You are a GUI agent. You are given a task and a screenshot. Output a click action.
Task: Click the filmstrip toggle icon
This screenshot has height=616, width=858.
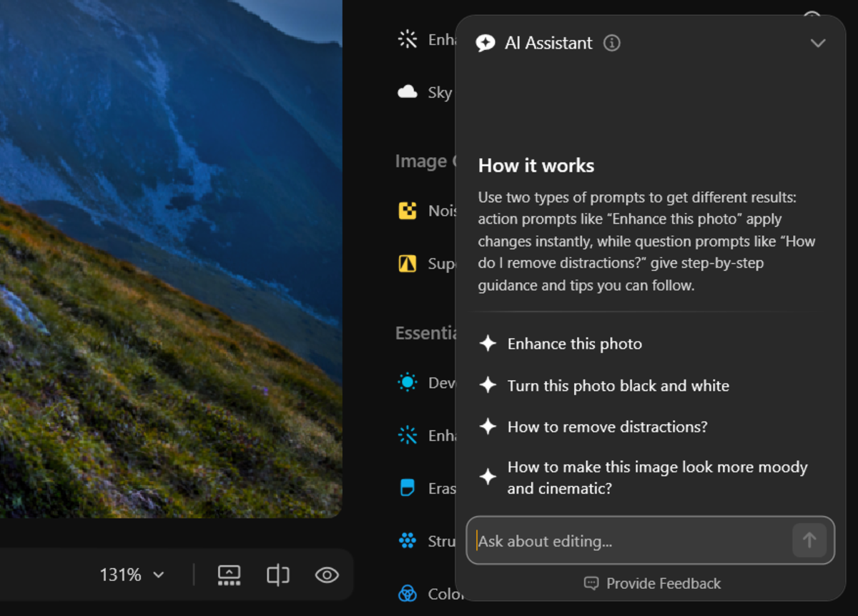click(x=229, y=575)
